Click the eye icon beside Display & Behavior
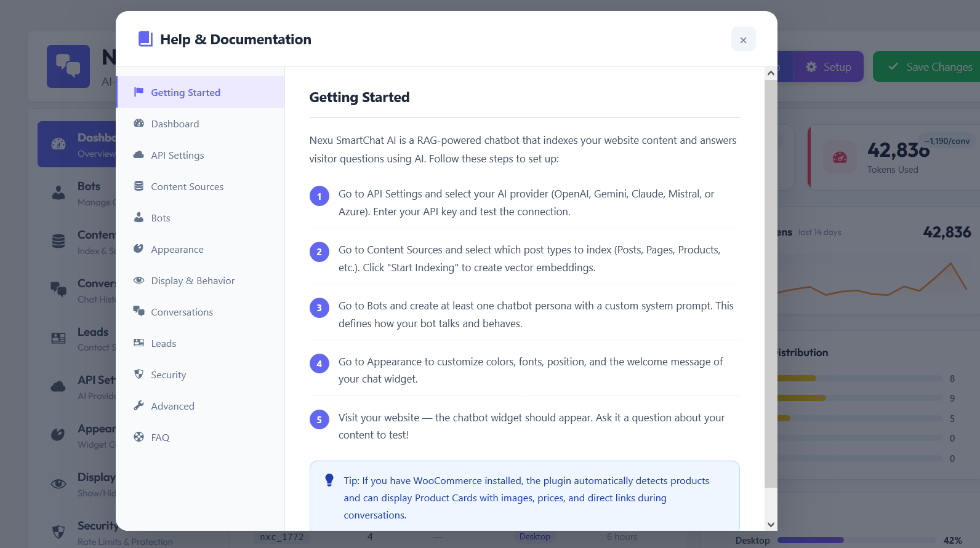The image size is (980, 548). [x=139, y=280]
